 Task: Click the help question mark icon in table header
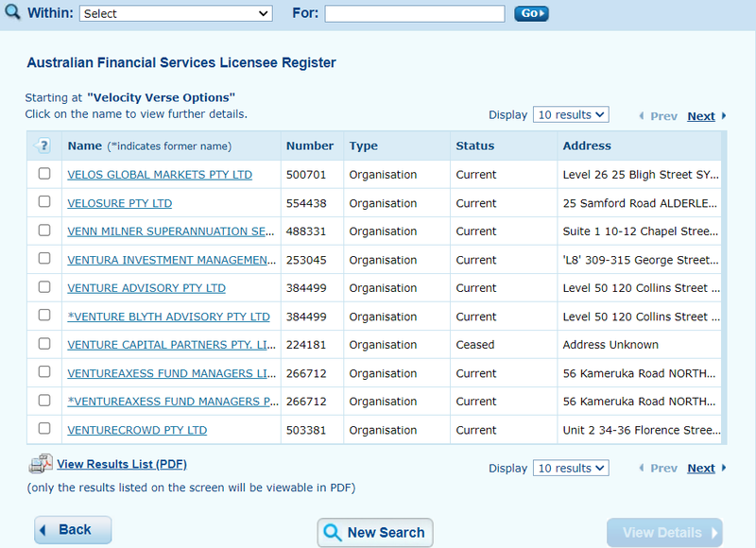point(43,146)
